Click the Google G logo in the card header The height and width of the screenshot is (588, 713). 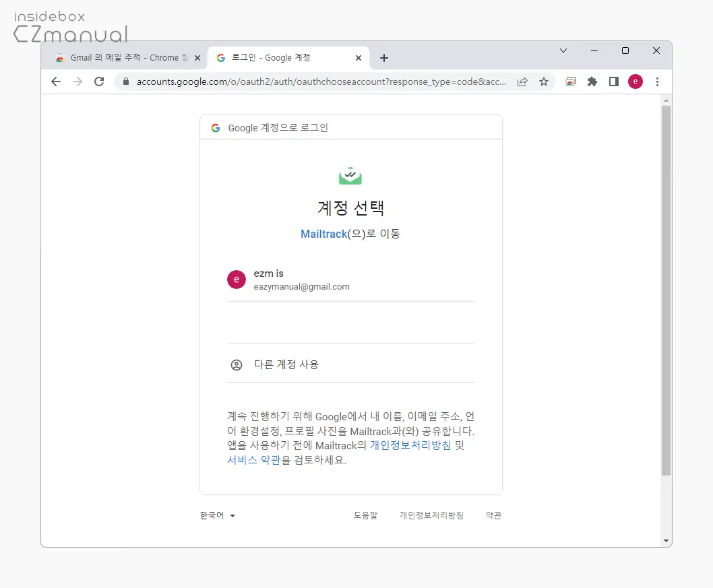pyautogui.click(x=216, y=128)
